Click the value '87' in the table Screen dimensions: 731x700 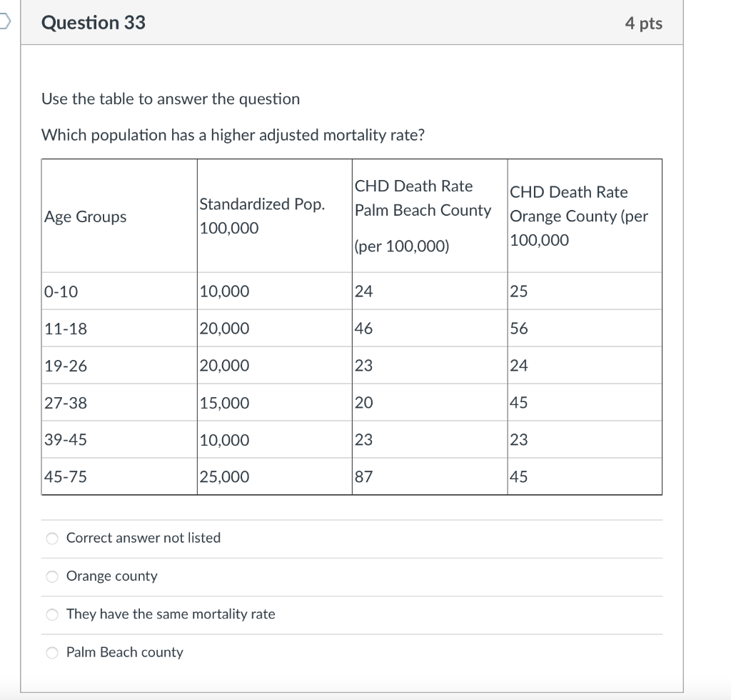[x=363, y=476]
